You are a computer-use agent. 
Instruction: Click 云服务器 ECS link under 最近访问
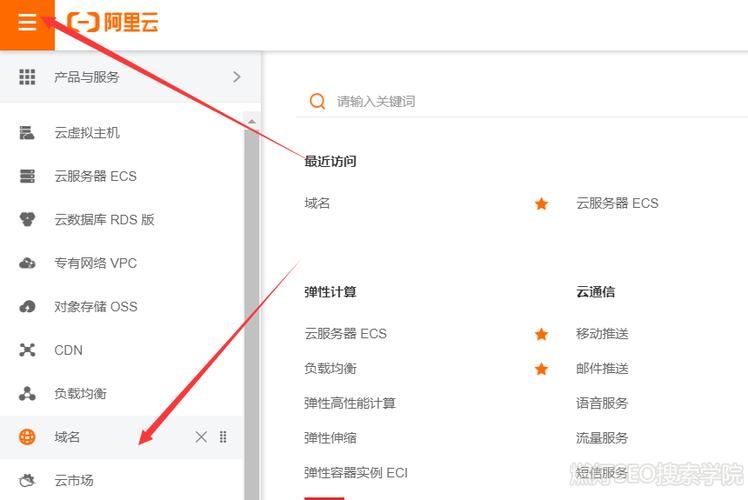pos(617,203)
